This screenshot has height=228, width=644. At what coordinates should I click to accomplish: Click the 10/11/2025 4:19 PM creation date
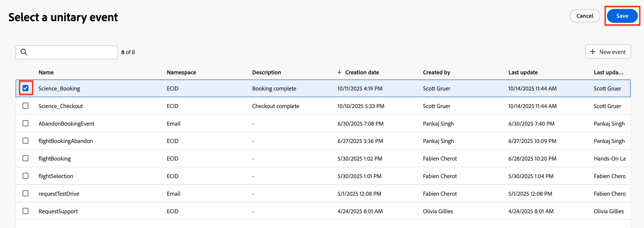coord(360,88)
